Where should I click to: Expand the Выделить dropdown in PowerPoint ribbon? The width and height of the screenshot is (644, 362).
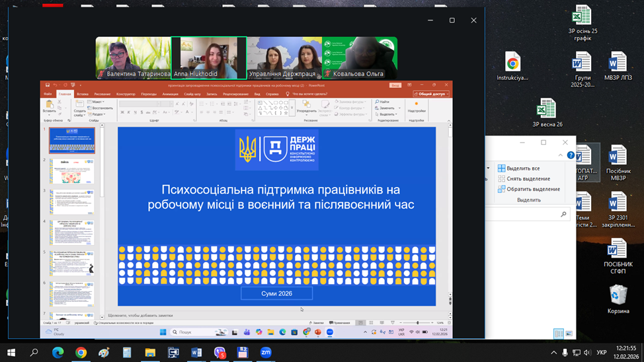387,114
